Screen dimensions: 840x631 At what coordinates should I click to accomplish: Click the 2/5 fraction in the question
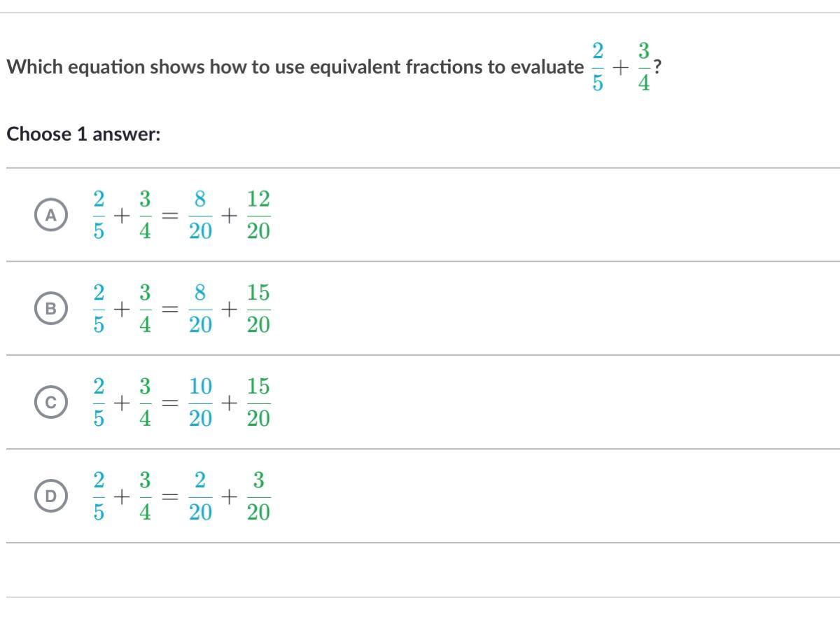coord(597,67)
